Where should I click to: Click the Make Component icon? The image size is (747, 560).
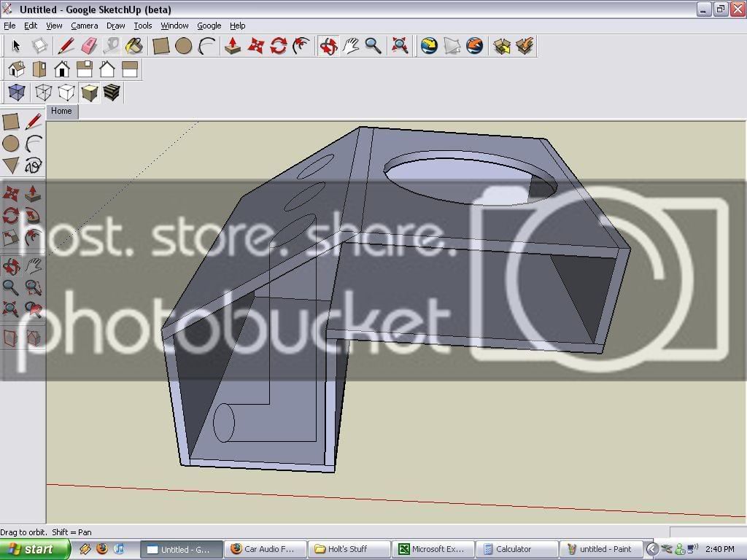[39, 46]
